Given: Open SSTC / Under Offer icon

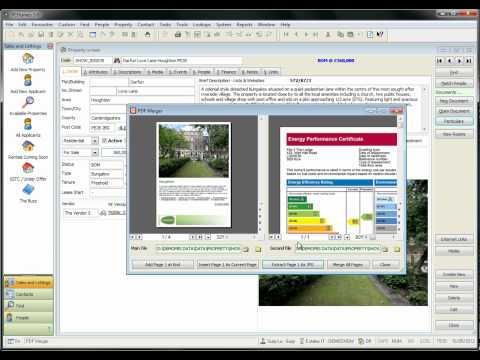Looking at the screenshot, I should (x=28, y=168).
